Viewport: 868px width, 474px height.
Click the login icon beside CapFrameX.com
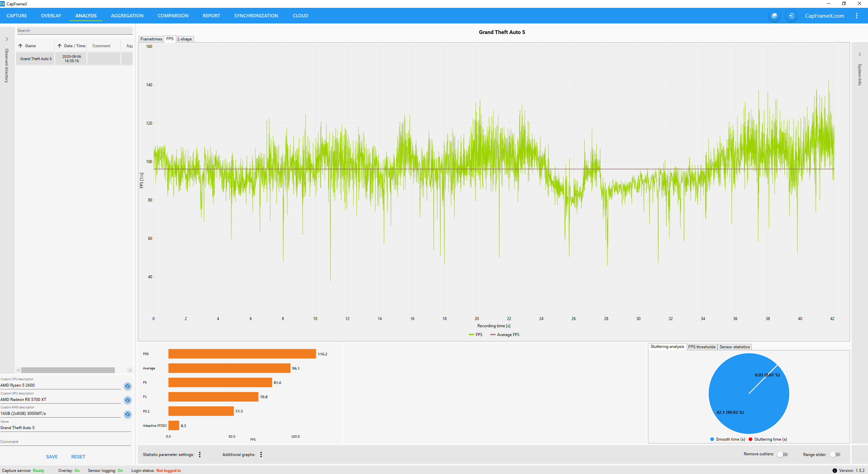click(x=791, y=16)
